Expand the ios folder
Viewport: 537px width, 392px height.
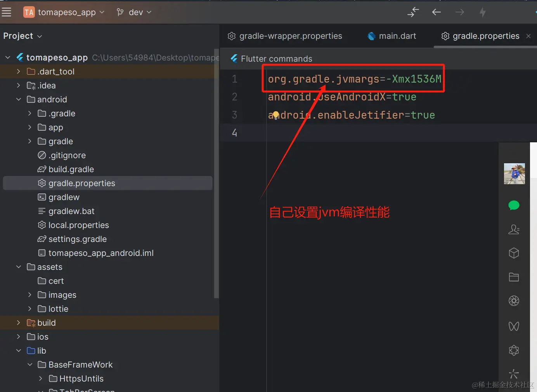pos(18,337)
